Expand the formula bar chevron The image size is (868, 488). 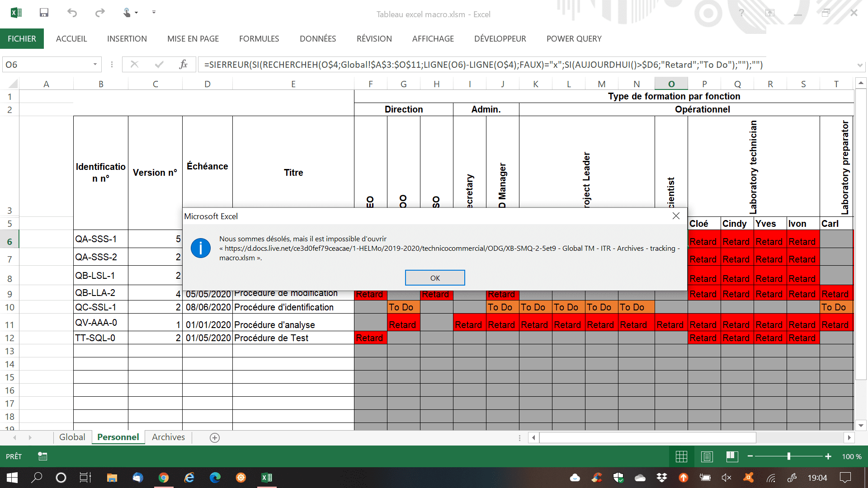point(859,65)
